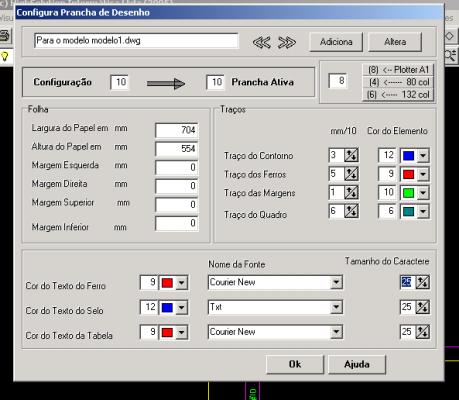
Task: Edit Traço do Quadro thickness value 6
Action: click(x=336, y=211)
